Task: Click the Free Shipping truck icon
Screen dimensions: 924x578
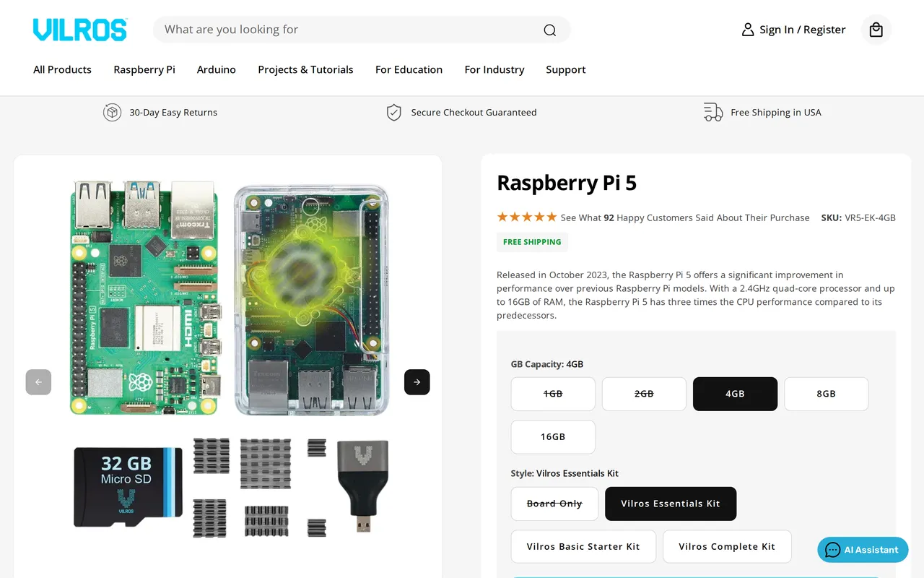Action: point(713,112)
